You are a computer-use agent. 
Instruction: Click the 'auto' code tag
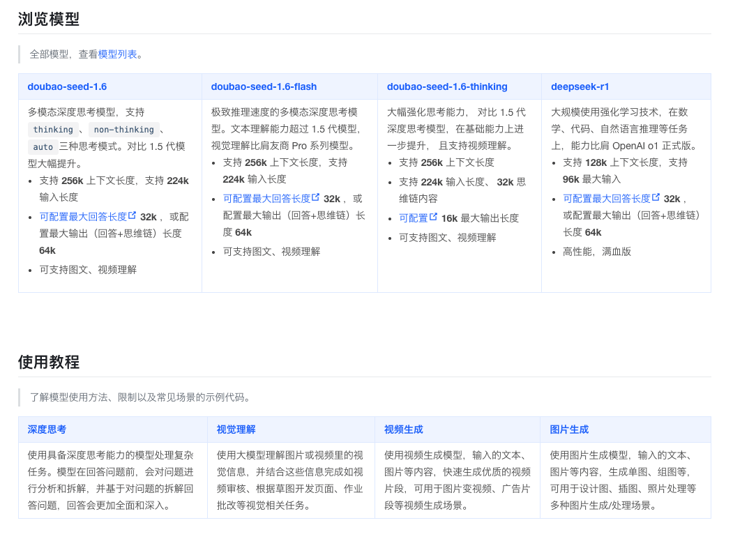point(43,147)
